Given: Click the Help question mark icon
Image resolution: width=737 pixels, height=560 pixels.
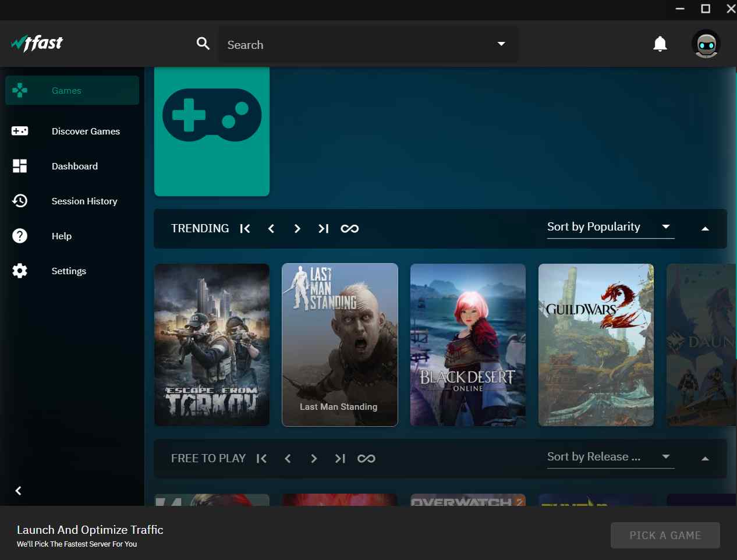Looking at the screenshot, I should (20, 236).
